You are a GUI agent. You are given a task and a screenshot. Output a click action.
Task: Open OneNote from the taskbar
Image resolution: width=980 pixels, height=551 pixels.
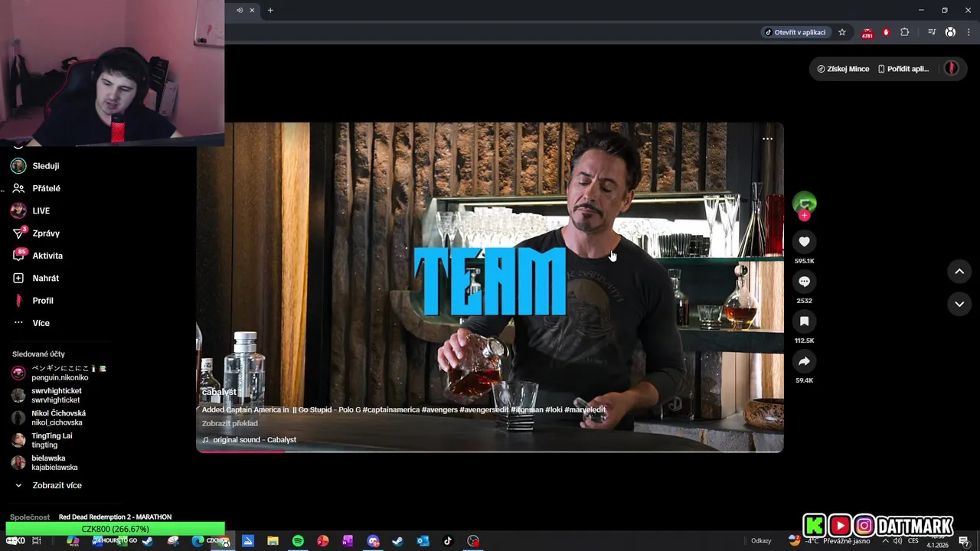click(x=348, y=541)
